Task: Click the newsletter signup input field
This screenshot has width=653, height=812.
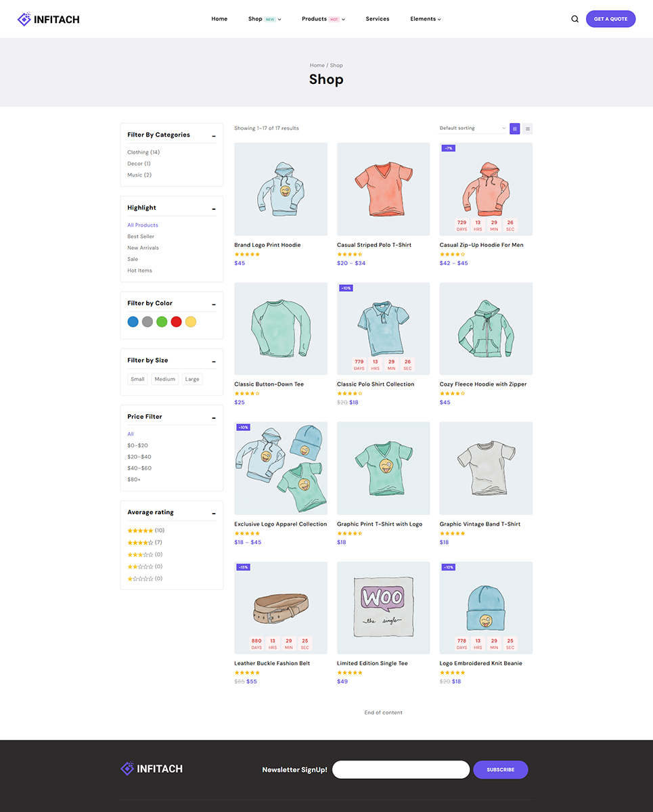Action: pyautogui.click(x=401, y=769)
